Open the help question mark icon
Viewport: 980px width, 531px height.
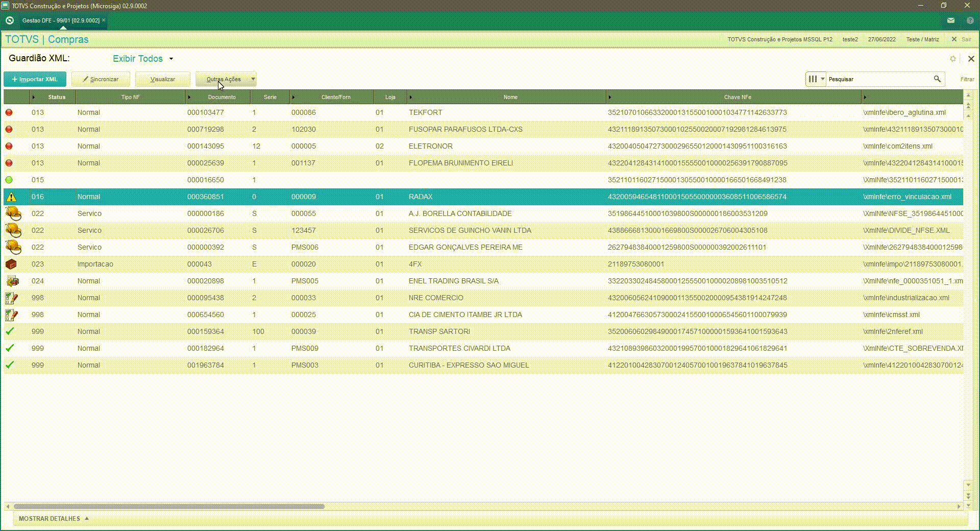pyautogui.click(x=970, y=20)
